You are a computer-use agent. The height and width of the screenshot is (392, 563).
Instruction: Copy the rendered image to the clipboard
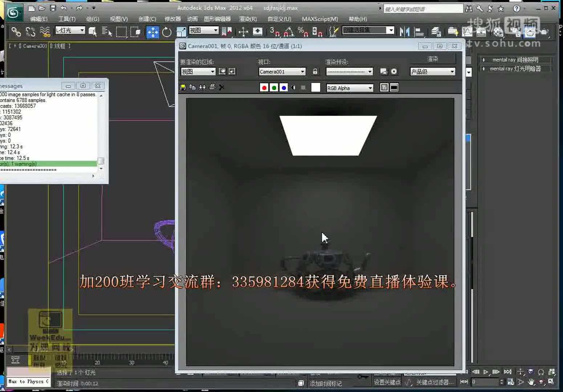click(x=193, y=87)
